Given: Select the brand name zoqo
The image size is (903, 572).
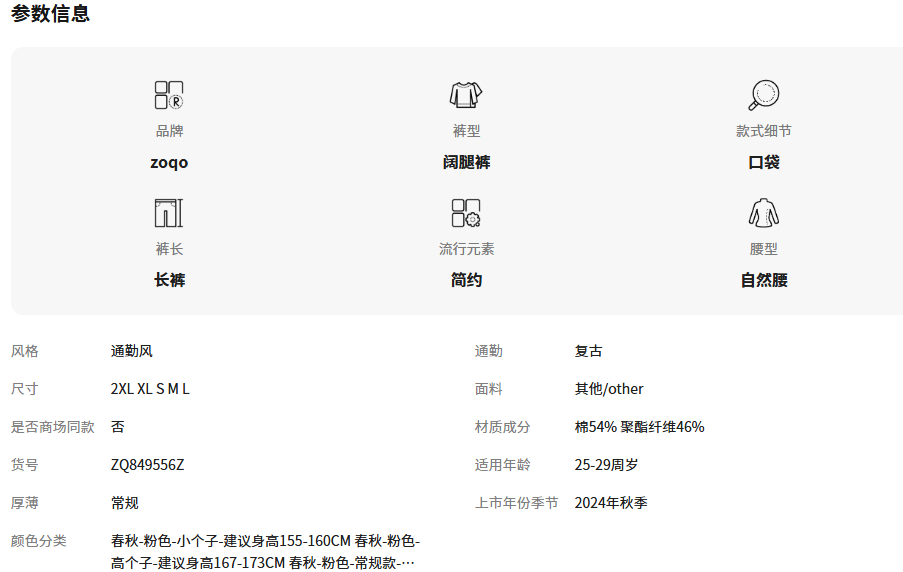Looking at the screenshot, I should pos(169,162).
